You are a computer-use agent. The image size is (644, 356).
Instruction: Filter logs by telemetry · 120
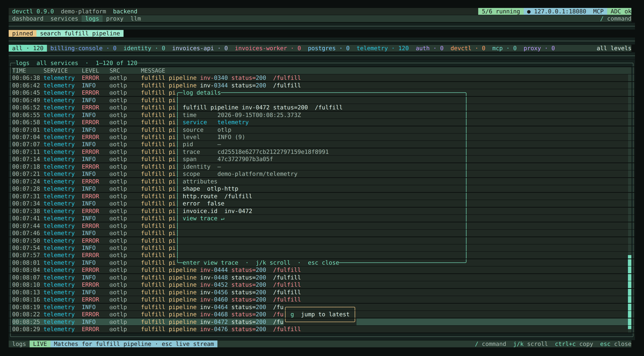[382, 48]
